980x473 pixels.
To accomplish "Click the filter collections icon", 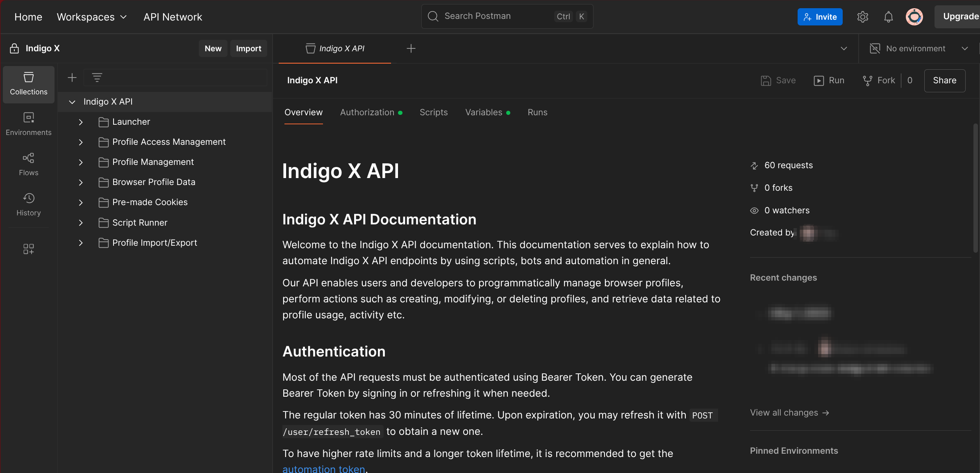I will (x=97, y=78).
